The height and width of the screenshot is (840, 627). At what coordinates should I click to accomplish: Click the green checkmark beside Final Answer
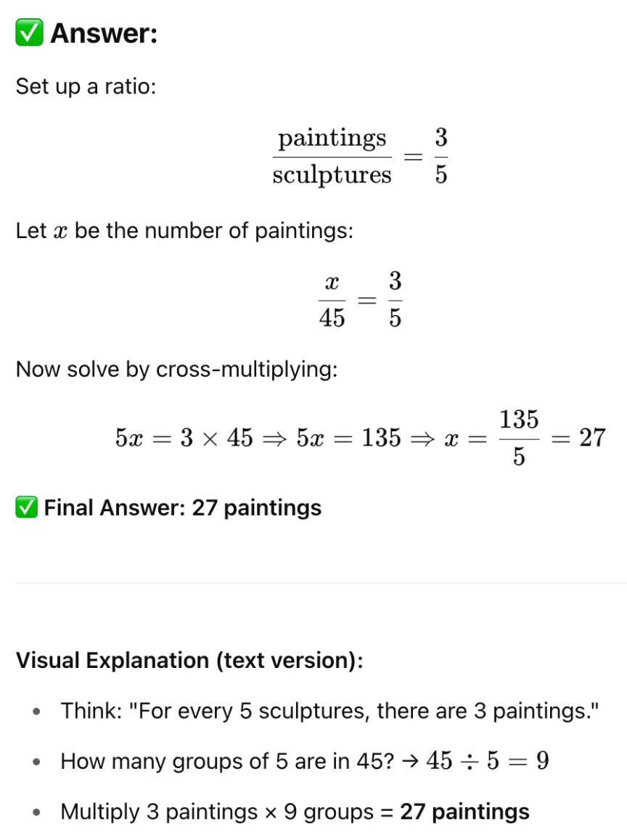(x=27, y=507)
